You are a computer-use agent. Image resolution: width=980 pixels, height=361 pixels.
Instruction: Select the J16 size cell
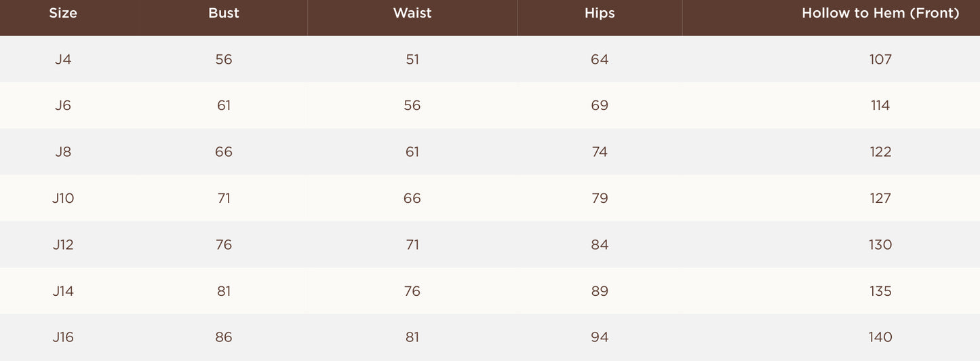[63, 337]
